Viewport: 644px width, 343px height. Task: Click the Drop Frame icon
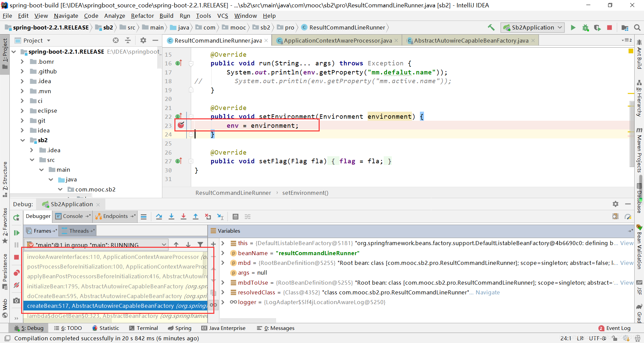208,217
